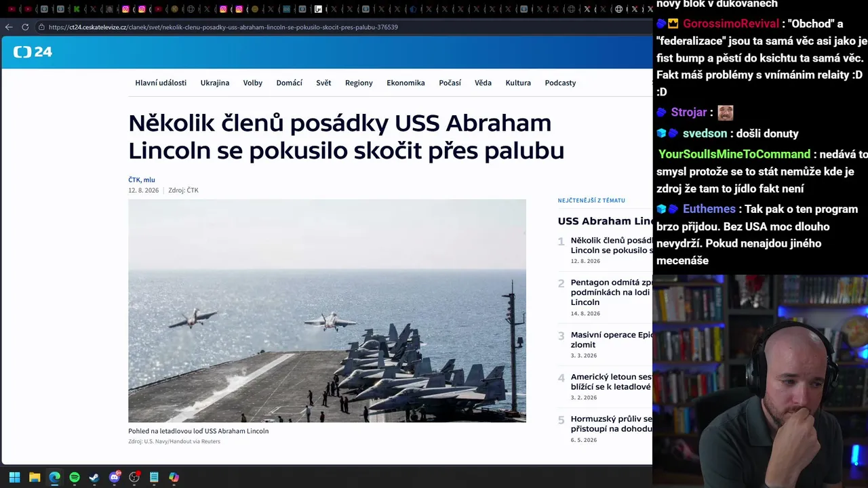Open the Svět news section
868x488 pixels.
(x=323, y=83)
